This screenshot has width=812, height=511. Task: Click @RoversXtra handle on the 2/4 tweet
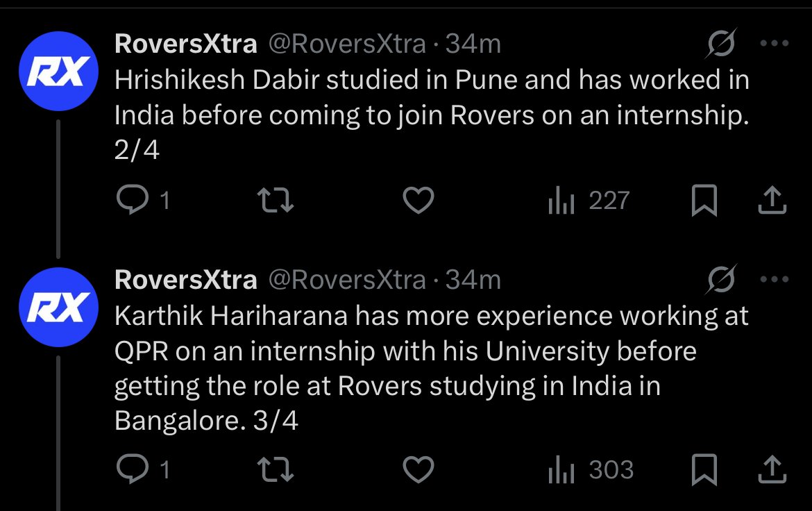click(346, 44)
